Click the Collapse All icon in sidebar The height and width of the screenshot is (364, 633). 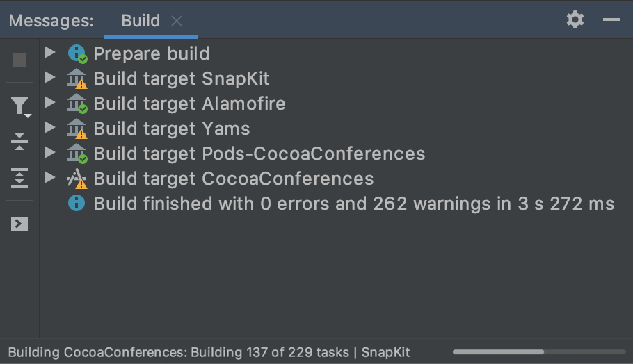19,142
